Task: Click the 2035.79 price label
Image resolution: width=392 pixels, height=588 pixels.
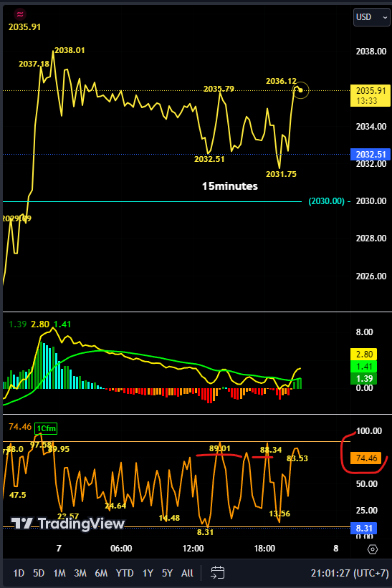Action: tap(219, 89)
